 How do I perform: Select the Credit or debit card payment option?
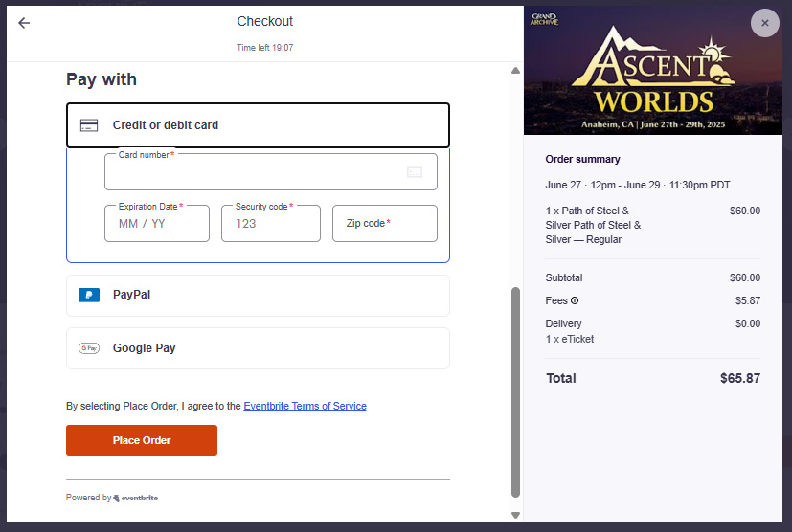258,125
